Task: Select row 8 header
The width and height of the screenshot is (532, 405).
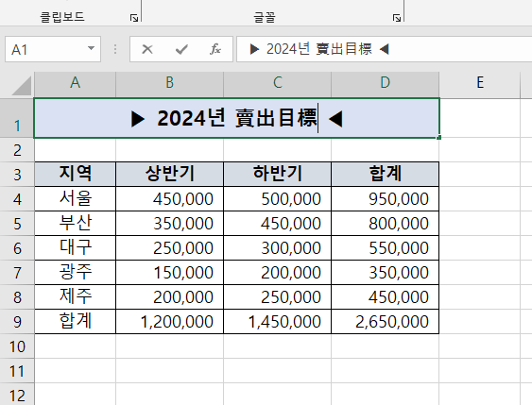Action: [x=17, y=296]
